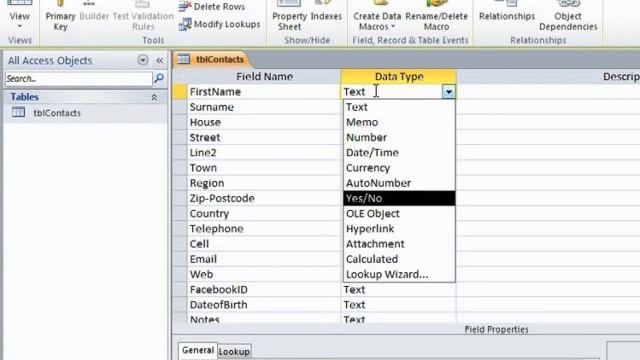Select the Zip-Postcode field name cell
Viewport: 640px width, 360px height.
pos(264,198)
